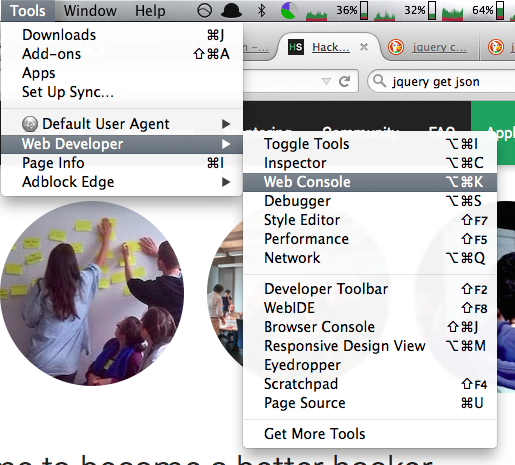Viewport: 515px width, 465px height.
Task: Focus the search field containing jquery get json
Action: [x=442, y=81]
